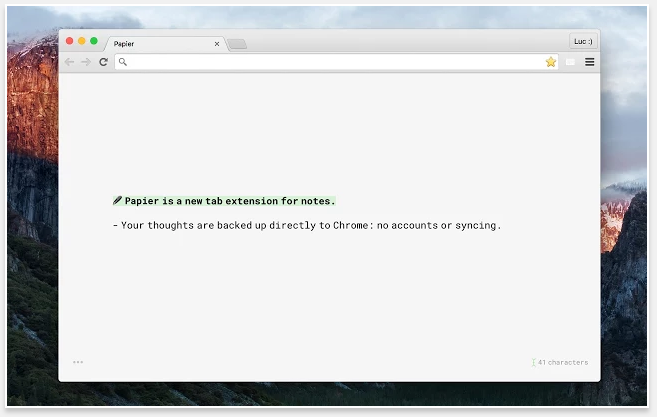Close the window with the red button
Image resolution: width=657 pixels, height=417 pixels.
70,41
